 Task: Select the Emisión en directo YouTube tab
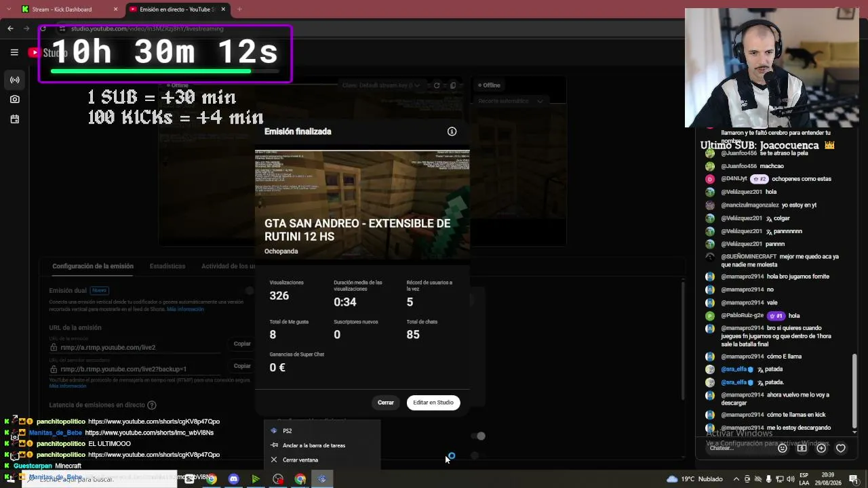pos(178,9)
